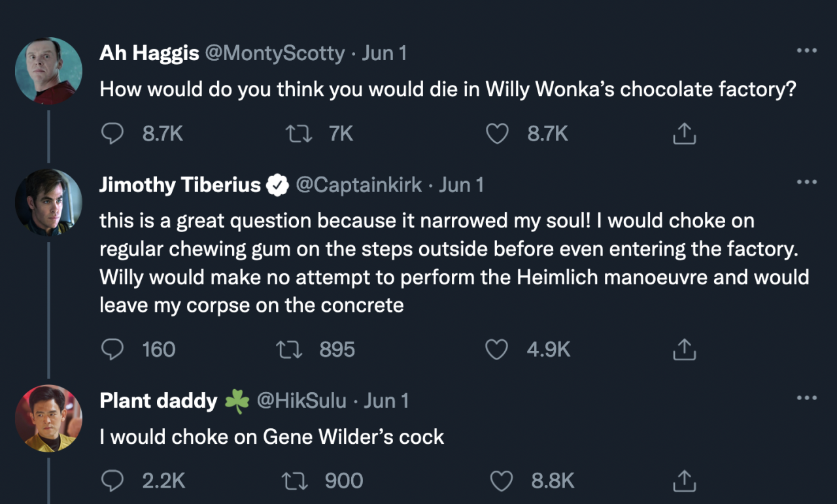Open more options on Ah Haggis tweet
The width and height of the screenshot is (837, 504).
(x=806, y=51)
